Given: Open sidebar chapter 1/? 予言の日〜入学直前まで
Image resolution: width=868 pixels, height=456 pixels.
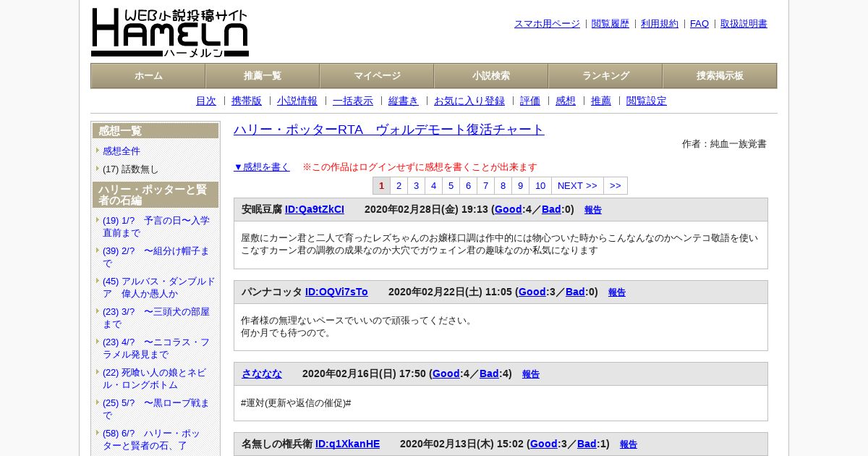Looking at the screenshot, I should [156, 227].
